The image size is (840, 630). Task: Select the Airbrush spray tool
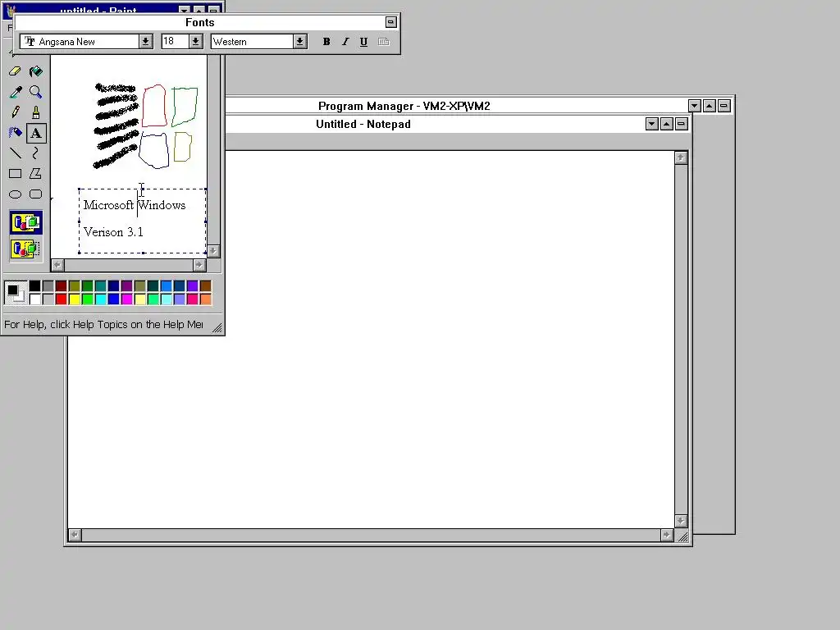(x=15, y=133)
